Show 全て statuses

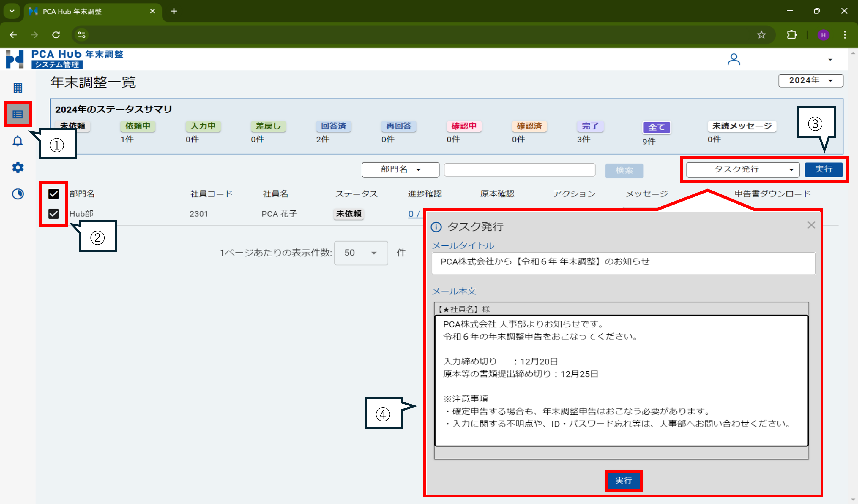coord(657,128)
